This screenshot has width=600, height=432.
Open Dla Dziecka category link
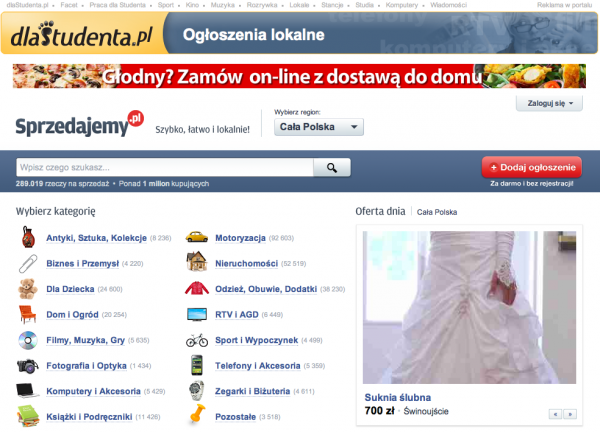[x=70, y=289]
